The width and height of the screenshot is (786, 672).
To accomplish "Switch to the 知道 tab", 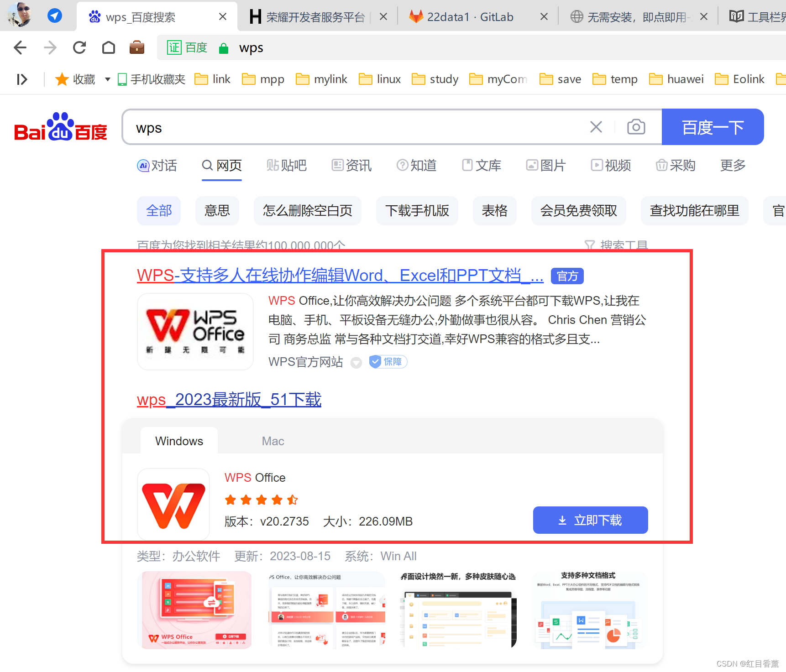I will pos(416,165).
